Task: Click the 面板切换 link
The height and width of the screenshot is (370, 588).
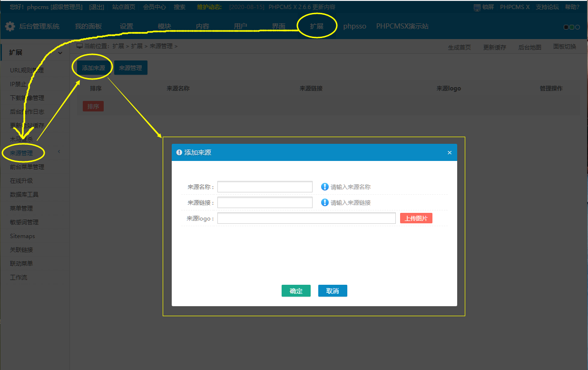Action: (x=565, y=47)
